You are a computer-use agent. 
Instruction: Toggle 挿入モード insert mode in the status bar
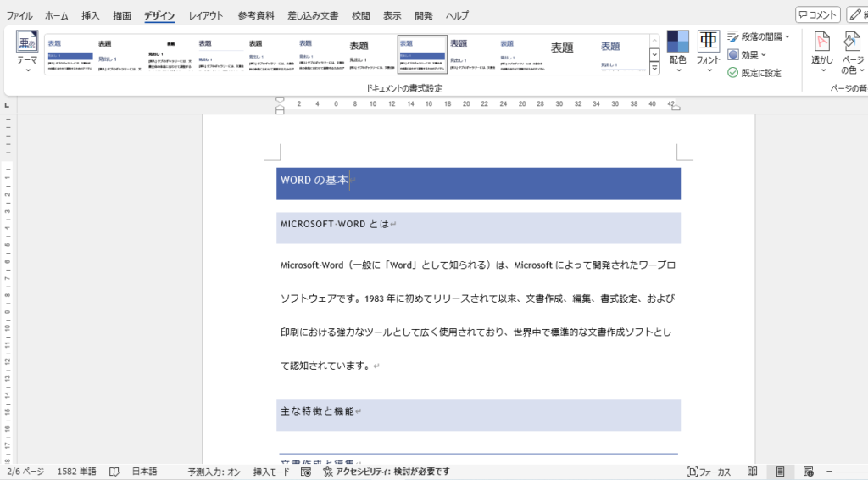[271, 472]
